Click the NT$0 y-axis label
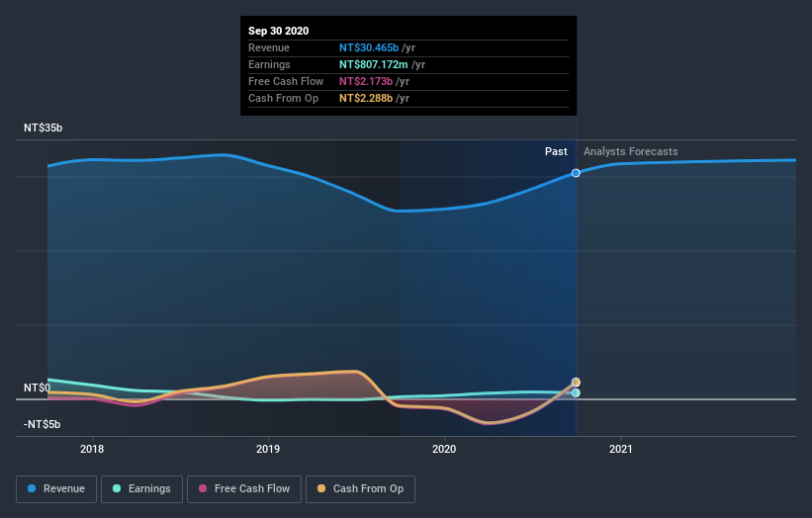The height and width of the screenshot is (518, 812). click(x=38, y=388)
